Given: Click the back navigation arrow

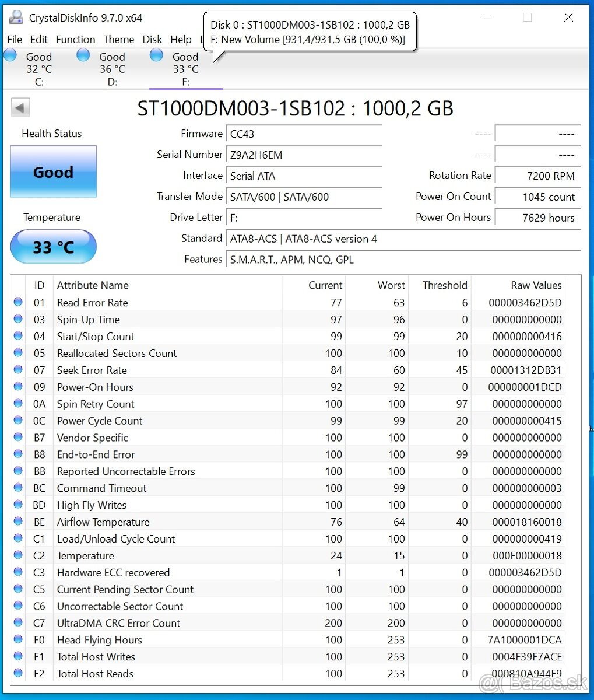Looking at the screenshot, I should click(20, 107).
